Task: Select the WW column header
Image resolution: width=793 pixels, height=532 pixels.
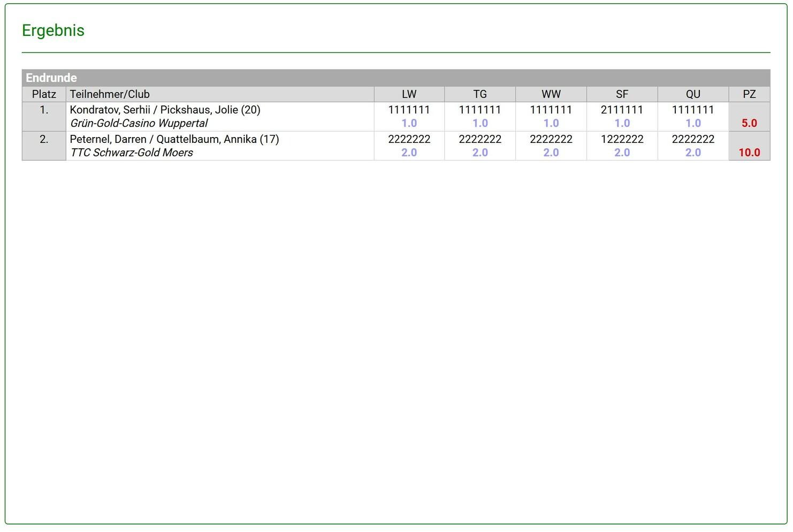Action: [551, 94]
